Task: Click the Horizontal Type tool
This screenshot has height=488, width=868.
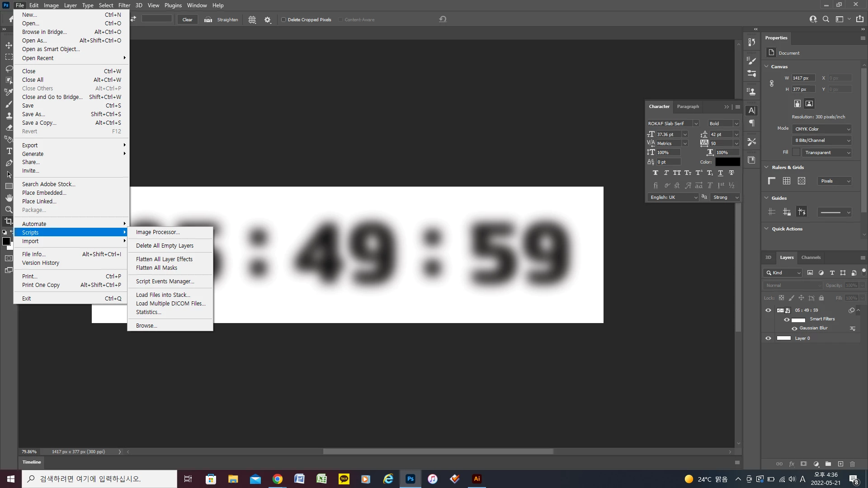Action: (9, 151)
